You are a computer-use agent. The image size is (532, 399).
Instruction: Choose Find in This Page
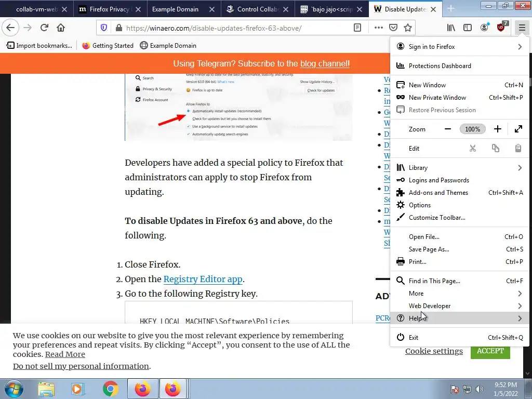460,281
